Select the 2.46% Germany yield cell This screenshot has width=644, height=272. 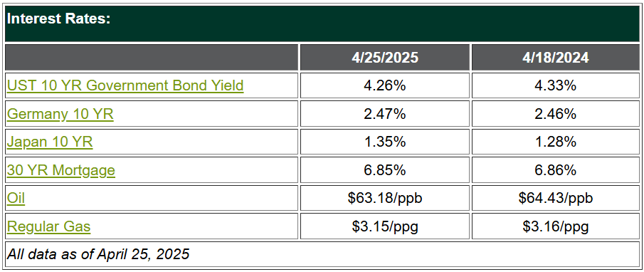555,114
